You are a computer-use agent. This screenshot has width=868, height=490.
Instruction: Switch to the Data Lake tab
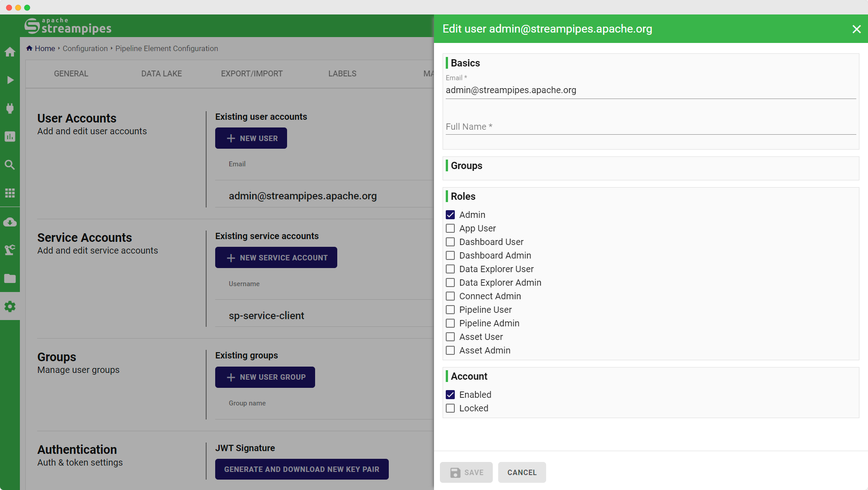coord(161,74)
